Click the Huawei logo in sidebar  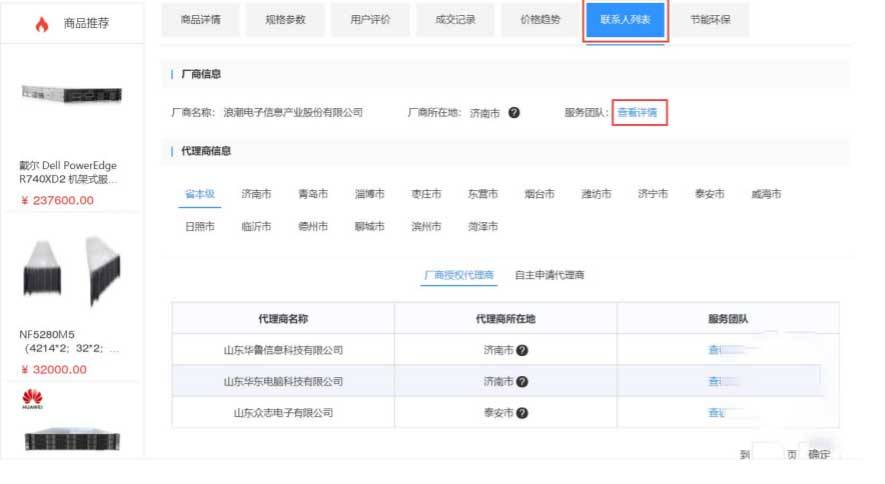(x=32, y=401)
